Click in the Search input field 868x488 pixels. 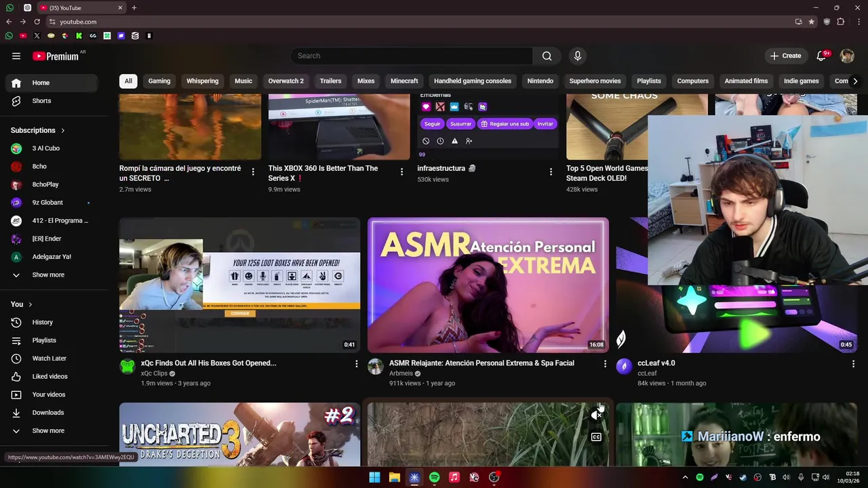pos(412,56)
